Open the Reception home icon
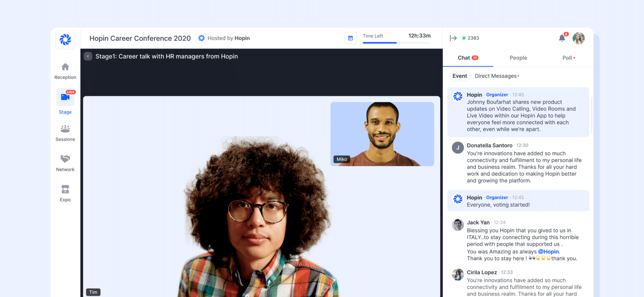Viewport: 644px width, 297px height. point(65,67)
